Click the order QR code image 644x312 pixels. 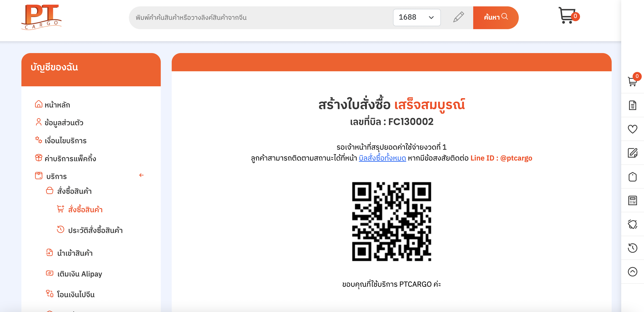391,222
